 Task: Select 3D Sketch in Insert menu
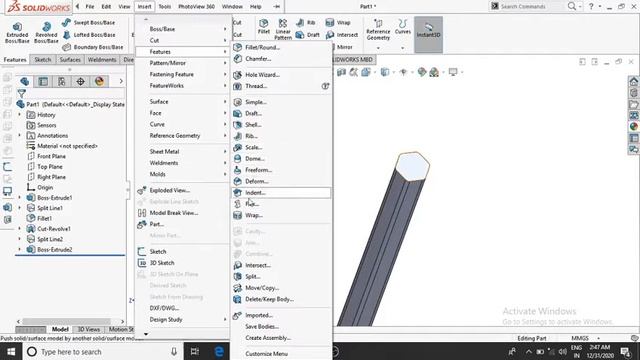tap(182, 263)
